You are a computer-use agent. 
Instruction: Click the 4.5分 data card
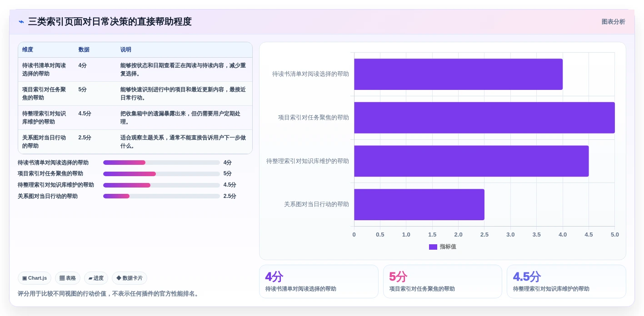[x=566, y=281]
